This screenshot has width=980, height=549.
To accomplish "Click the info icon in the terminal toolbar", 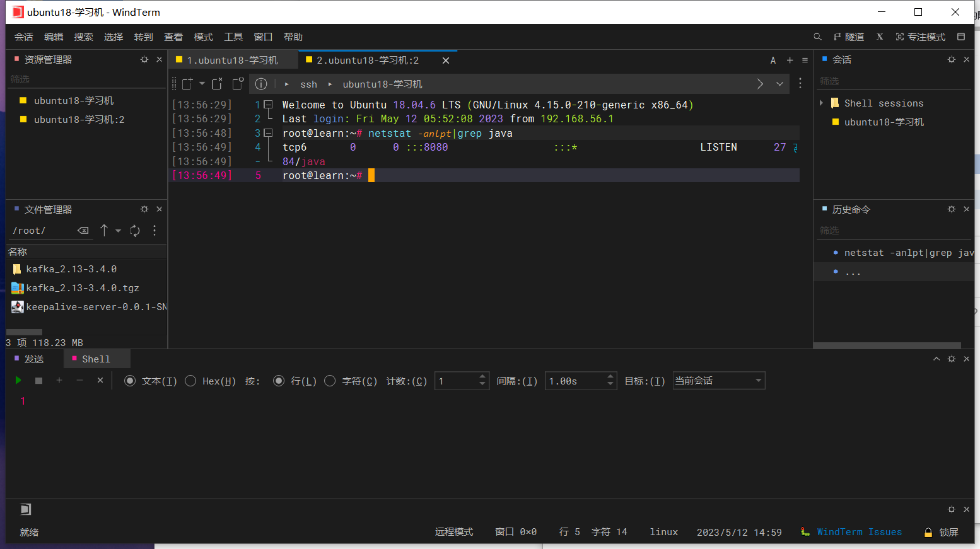I will [x=261, y=83].
